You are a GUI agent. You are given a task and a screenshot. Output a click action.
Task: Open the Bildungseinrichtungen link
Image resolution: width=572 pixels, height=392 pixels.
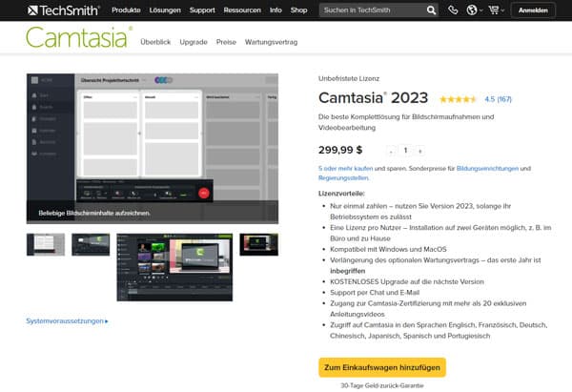[x=487, y=168]
